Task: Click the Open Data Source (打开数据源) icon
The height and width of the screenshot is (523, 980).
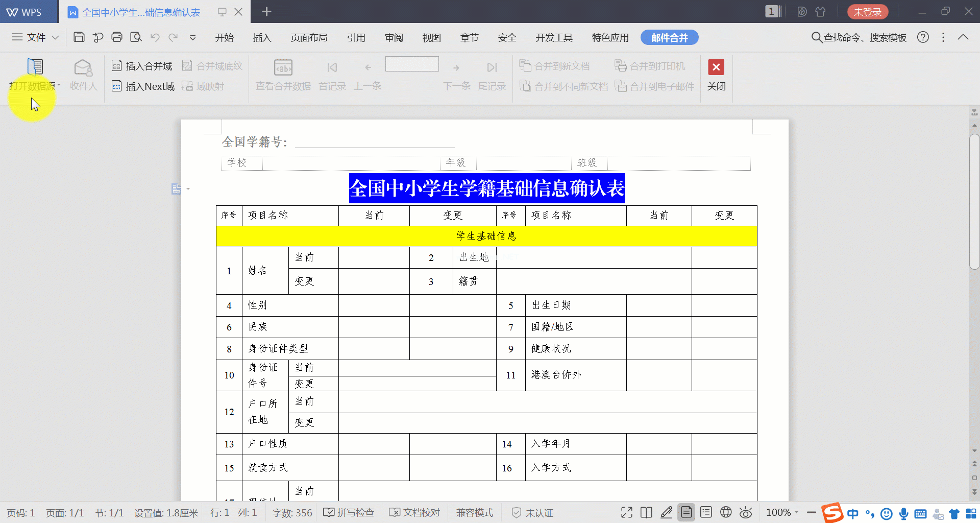Action: click(x=35, y=67)
